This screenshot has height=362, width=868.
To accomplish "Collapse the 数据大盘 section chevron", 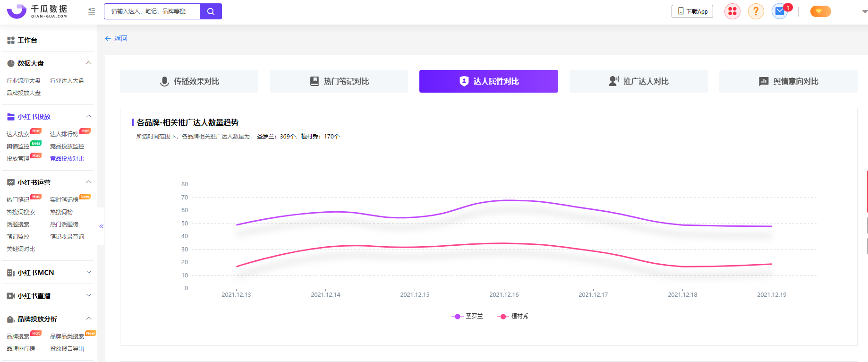I will (x=89, y=63).
